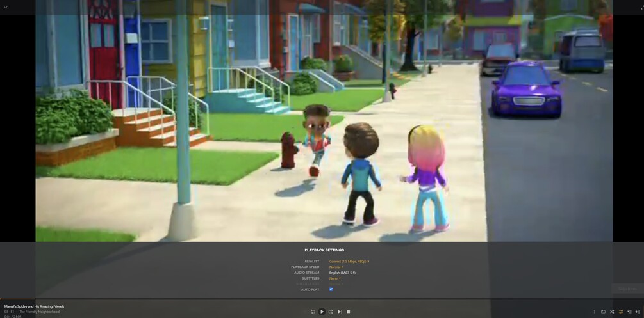Open the dimmed Subtitle Size dropdown
The height and width of the screenshot is (318, 644).
(x=336, y=284)
